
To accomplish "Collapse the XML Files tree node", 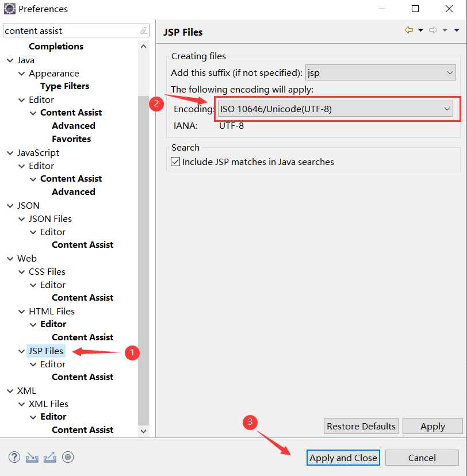I will [x=21, y=404].
